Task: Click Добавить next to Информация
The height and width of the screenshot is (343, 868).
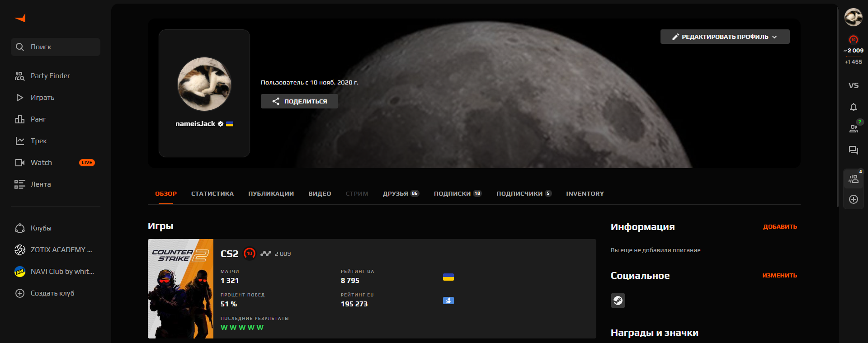Action: (780, 227)
